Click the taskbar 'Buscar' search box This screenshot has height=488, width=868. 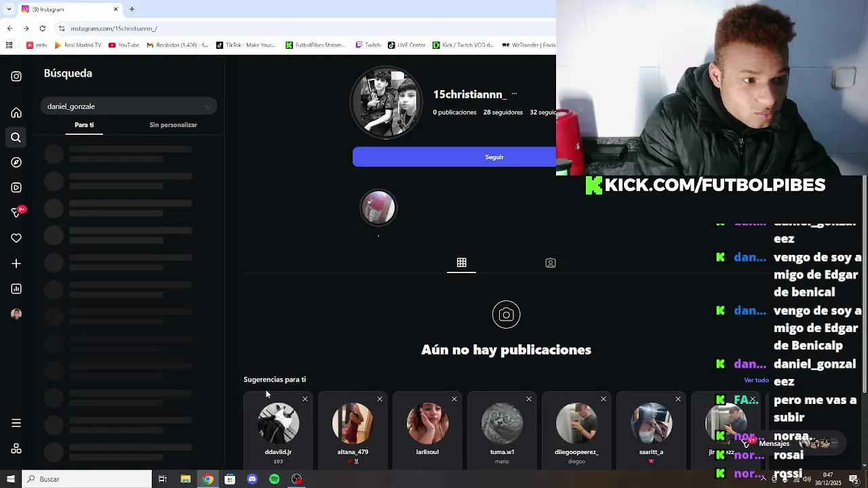pos(87,479)
